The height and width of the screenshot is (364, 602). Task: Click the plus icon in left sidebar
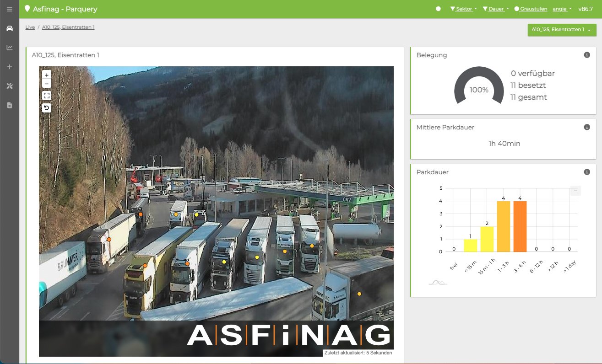(10, 67)
